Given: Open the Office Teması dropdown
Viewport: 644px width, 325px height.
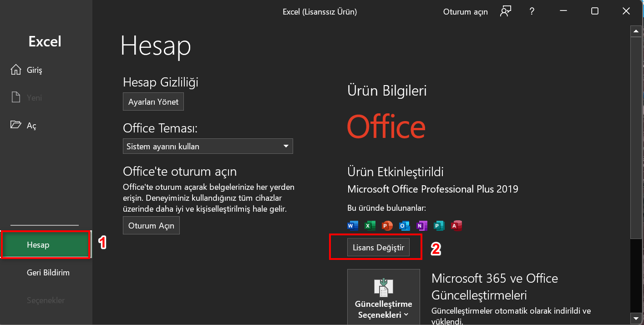Looking at the screenshot, I should pyautogui.click(x=208, y=147).
